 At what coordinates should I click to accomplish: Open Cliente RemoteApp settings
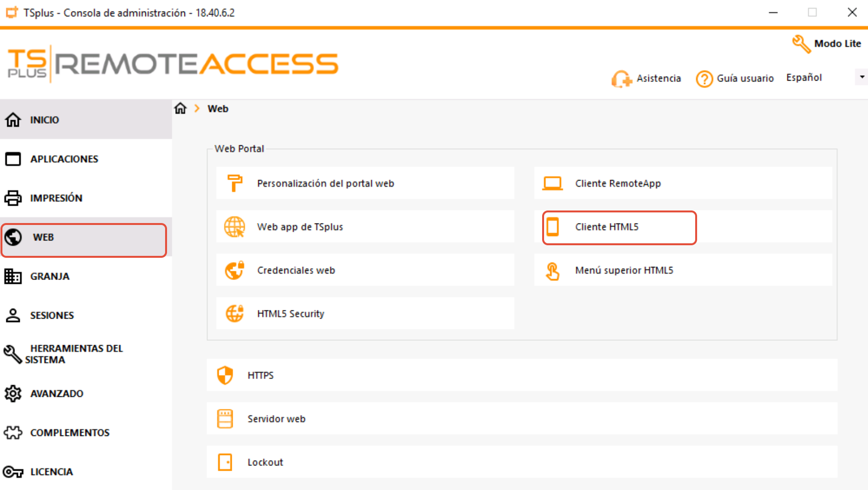[x=683, y=183]
